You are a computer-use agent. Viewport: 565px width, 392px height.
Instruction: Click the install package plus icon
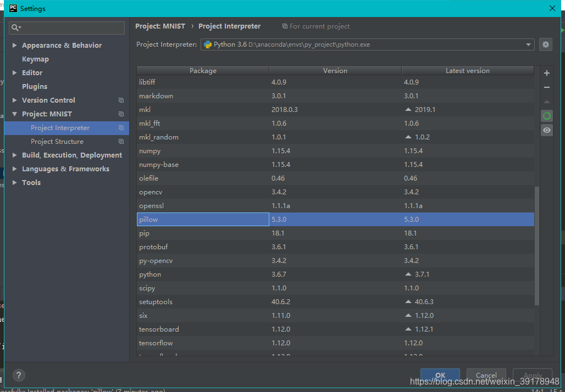(x=547, y=73)
